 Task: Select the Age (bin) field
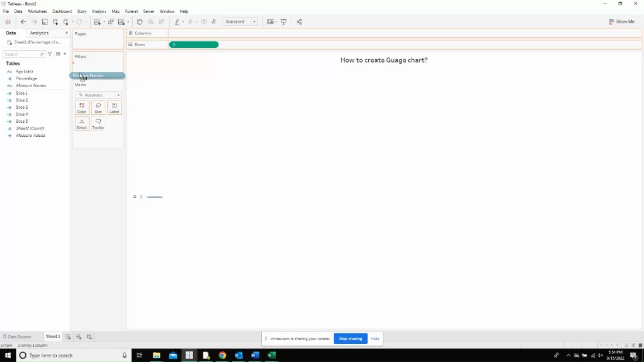[x=24, y=71]
